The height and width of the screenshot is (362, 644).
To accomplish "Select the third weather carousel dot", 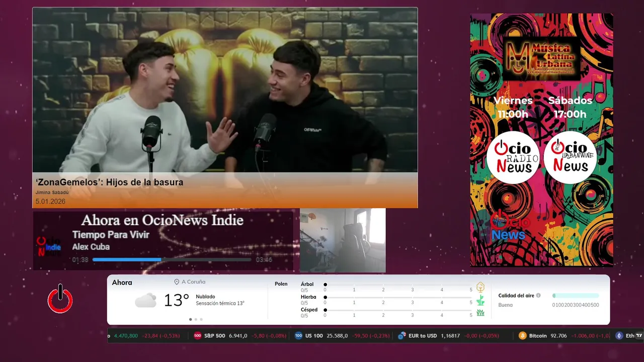I will (x=201, y=319).
